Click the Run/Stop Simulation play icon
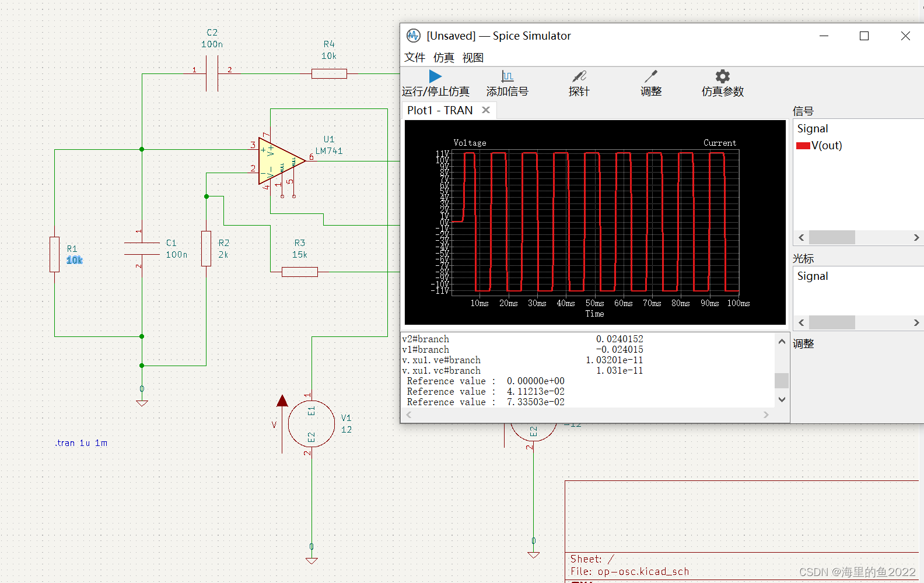The height and width of the screenshot is (583, 924). click(x=435, y=76)
